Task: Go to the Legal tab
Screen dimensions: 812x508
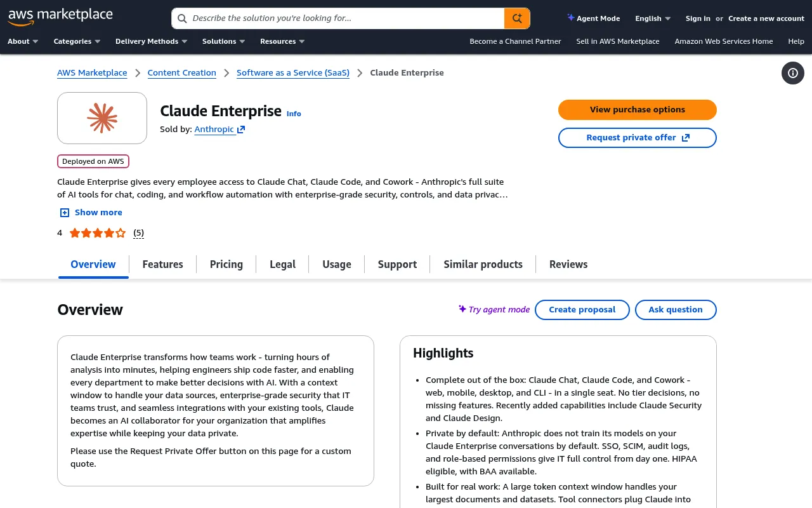Action: click(x=282, y=264)
